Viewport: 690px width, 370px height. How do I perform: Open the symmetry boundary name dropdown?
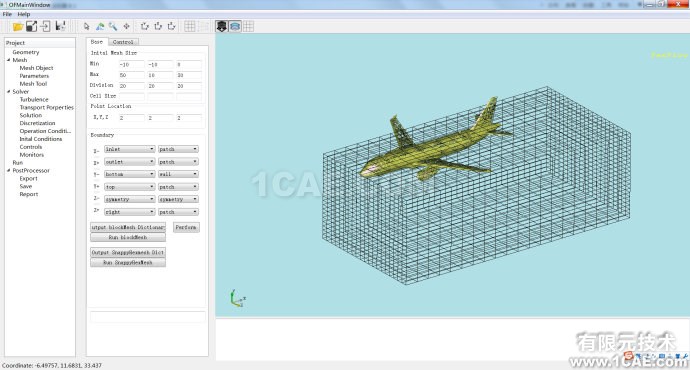click(129, 199)
